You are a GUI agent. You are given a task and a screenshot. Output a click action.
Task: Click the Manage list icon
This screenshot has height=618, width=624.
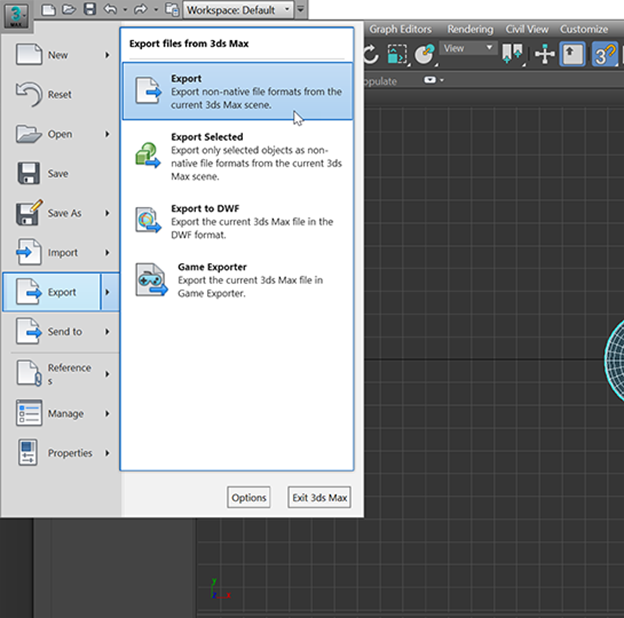click(29, 413)
